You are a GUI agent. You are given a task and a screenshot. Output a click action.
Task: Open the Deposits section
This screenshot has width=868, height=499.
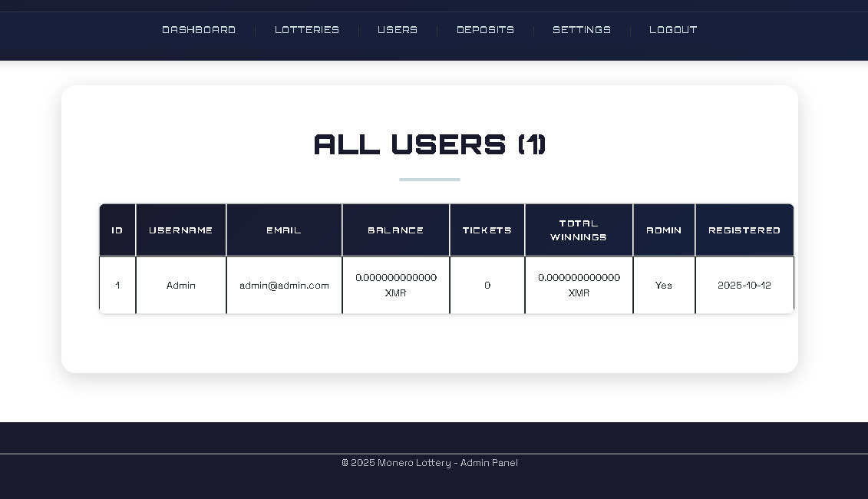click(x=485, y=30)
